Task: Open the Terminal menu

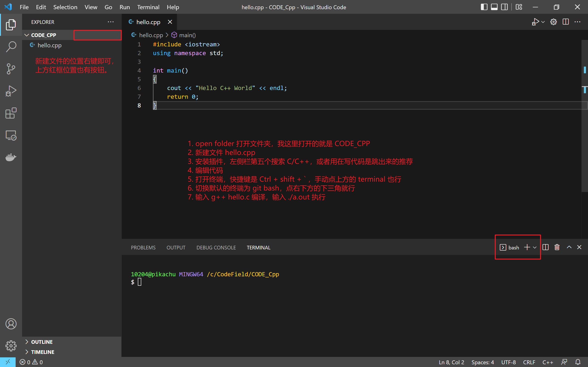Action: pyautogui.click(x=148, y=7)
